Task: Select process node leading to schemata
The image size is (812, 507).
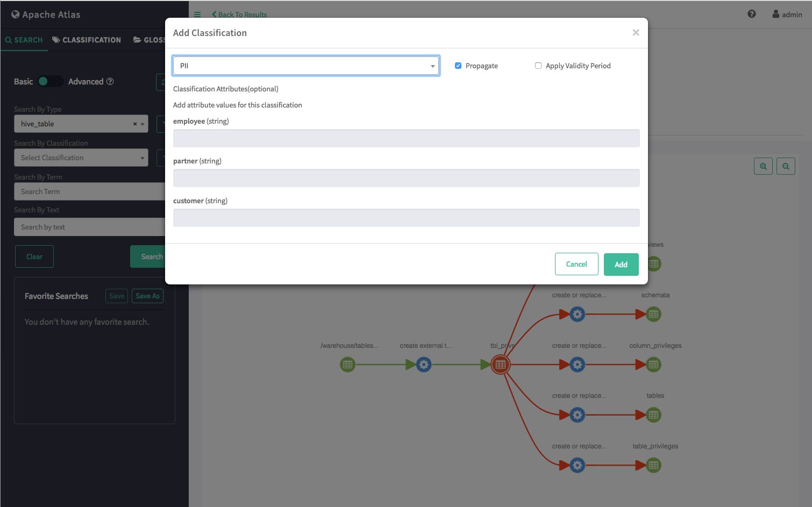Action: [578, 314]
